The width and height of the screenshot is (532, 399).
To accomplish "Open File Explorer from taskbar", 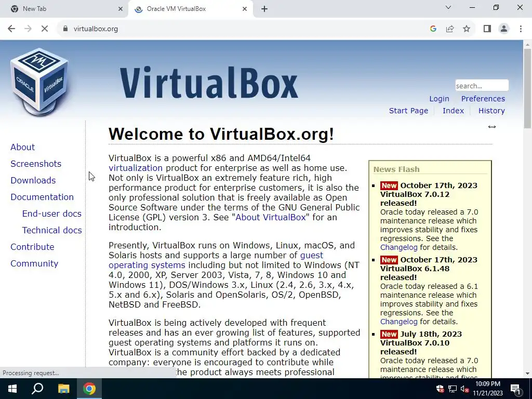I will tap(63, 389).
